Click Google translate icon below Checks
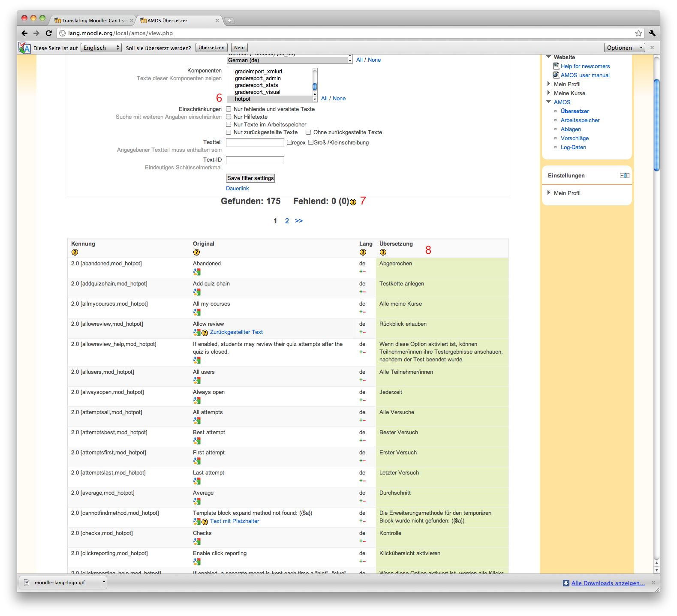 coord(197,541)
